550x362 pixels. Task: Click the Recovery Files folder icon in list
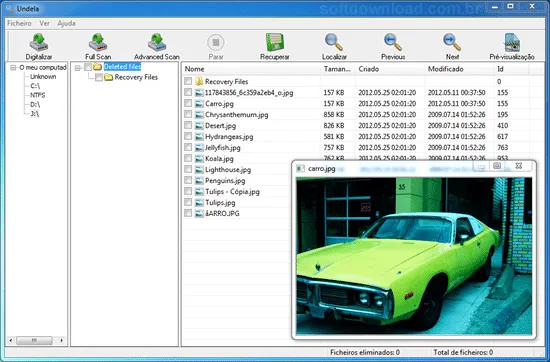[x=199, y=82]
